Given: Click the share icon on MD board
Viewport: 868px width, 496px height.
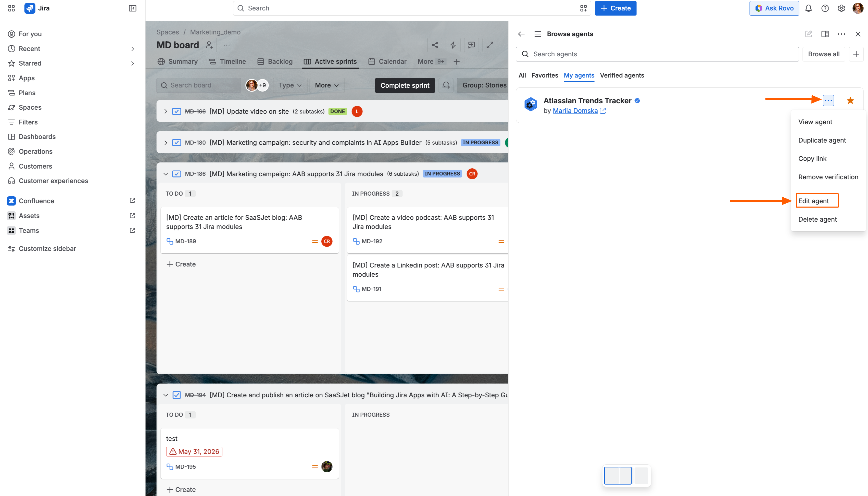Looking at the screenshot, I should (435, 45).
